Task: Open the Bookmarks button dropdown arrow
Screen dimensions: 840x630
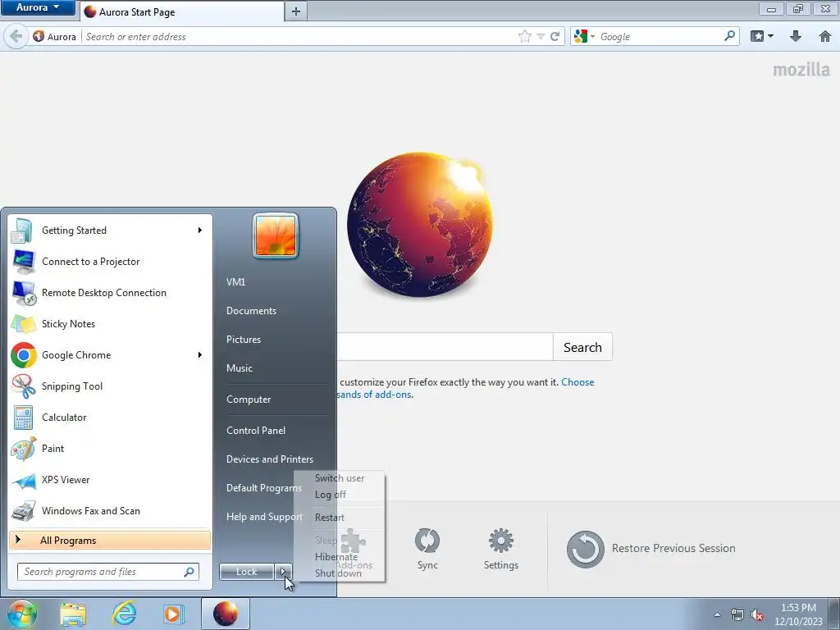Action: click(770, 36)
